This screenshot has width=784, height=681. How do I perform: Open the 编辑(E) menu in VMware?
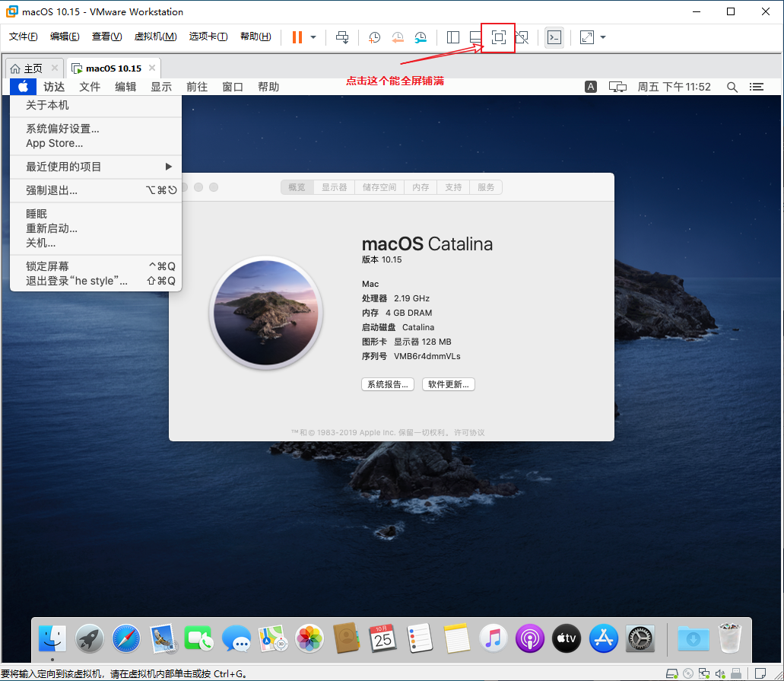pyautogui.click(x=65, y=37)
